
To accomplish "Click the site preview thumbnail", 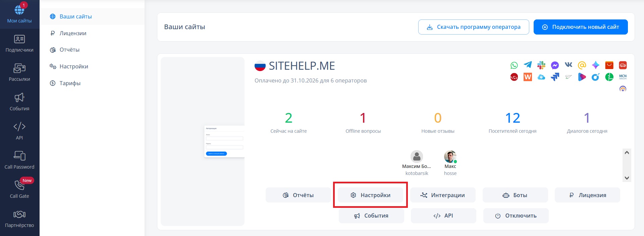I will click(x=203, y=141).
